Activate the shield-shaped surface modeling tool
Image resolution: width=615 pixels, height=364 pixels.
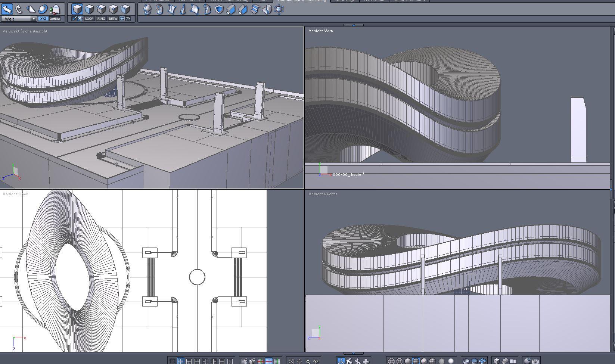pos(219,9)
